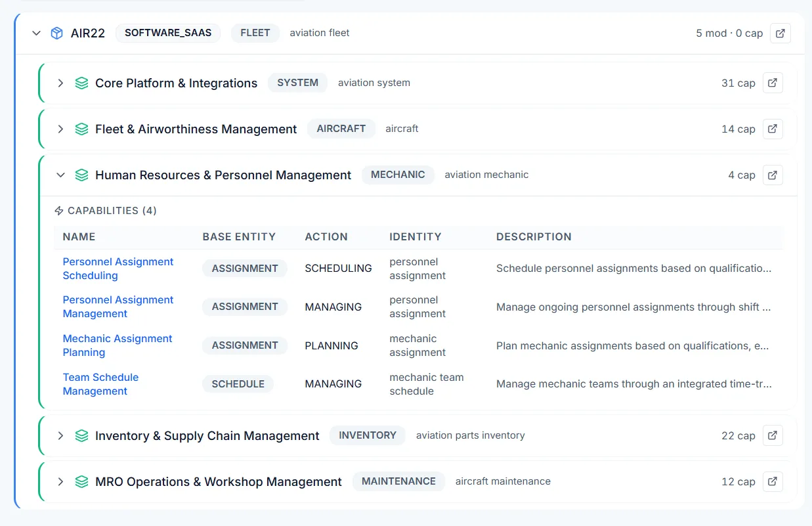Open the Personnel Assignment Scheduling capability
Viewport: 812px width, 526px height.
point(118,268)
